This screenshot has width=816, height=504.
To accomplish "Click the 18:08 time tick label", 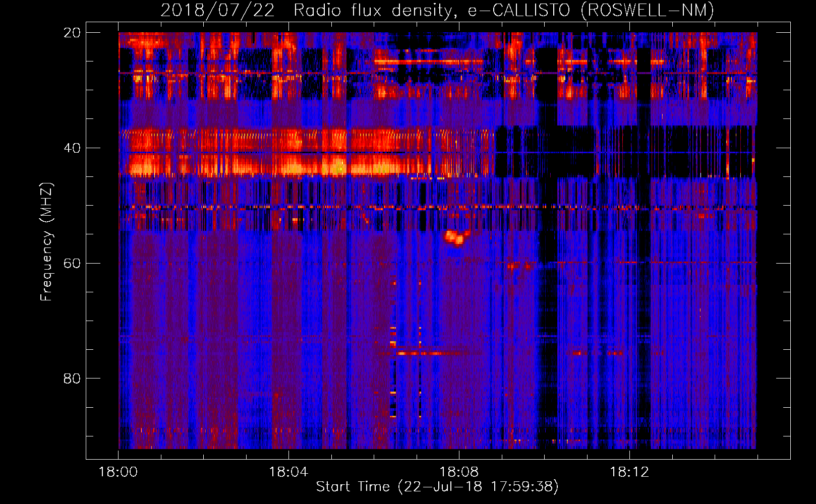I will (459, 472).
